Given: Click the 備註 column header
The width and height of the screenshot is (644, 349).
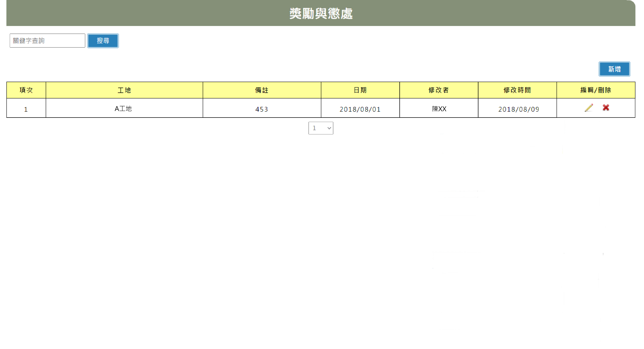Looking at the screenshot, I should [262, 90].
